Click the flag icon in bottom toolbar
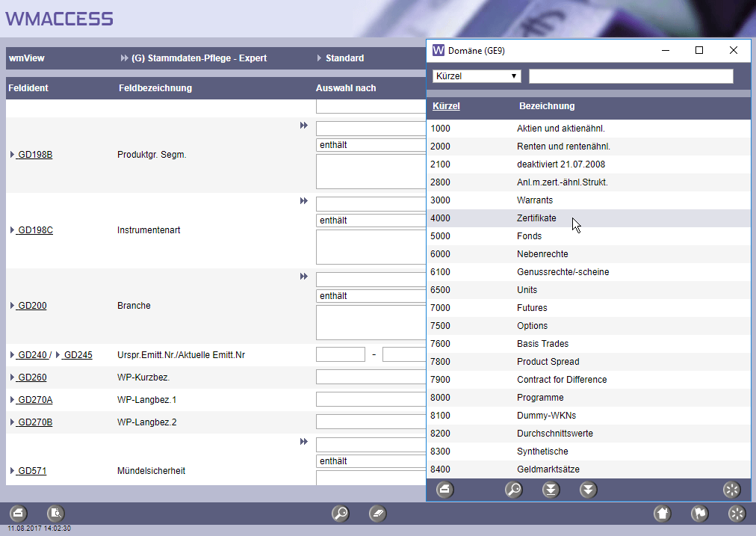This screenshot has width=756, height=536. click(699, 514)
